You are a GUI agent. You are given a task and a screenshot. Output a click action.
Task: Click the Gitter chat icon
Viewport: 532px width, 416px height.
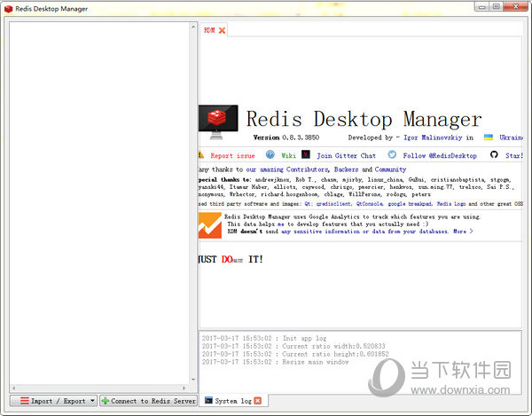point(306,154)
